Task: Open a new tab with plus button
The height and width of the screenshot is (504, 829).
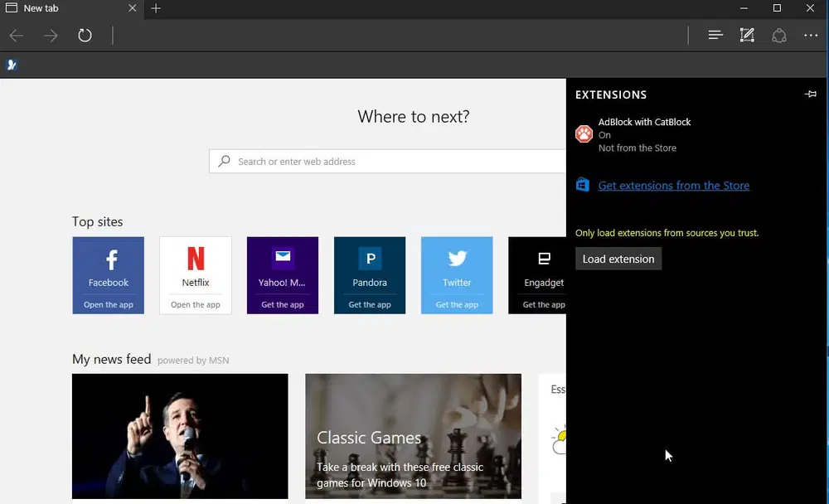Action: click(156, 9)
